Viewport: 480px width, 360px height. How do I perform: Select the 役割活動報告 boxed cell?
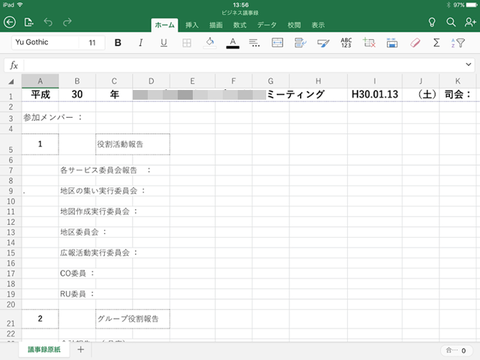coord(133,144)
